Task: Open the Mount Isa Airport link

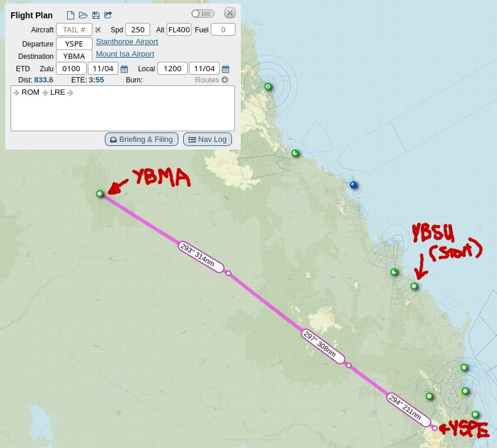Action: pyautogui.click(x=125, y=54)
